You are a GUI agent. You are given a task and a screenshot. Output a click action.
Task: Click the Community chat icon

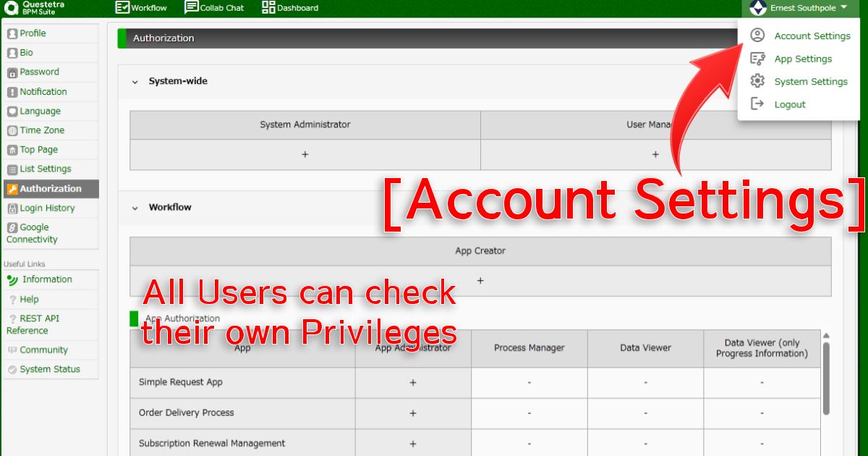[x=12, y=350]
